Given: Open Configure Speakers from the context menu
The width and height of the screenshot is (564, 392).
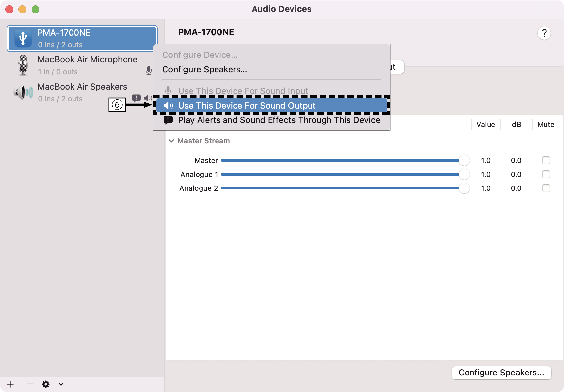Looking at the screenshot, I should pyautogui.click(x=204, y=69).
